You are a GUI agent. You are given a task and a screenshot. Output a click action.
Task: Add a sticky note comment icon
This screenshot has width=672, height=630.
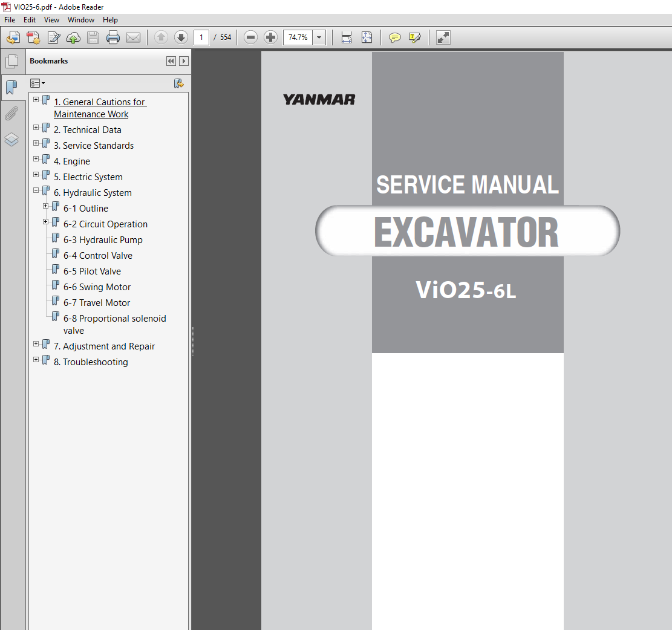(x=395, y=37)
